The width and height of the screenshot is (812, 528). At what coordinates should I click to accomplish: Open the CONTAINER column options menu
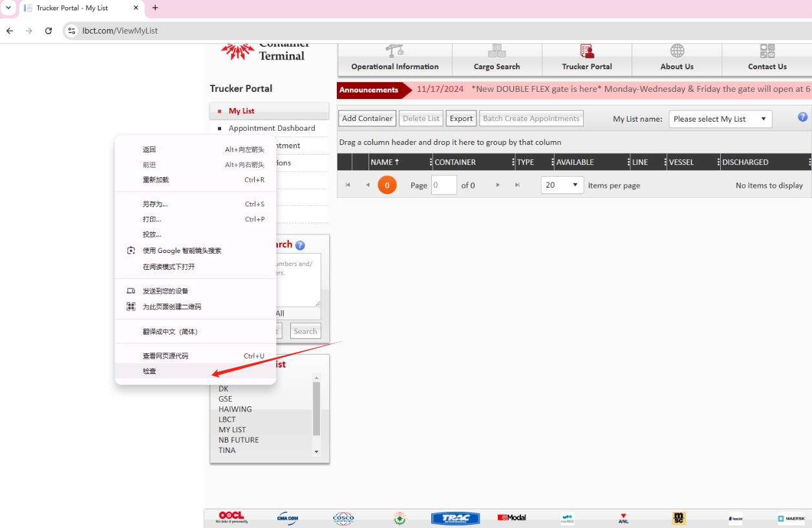[513, 162]
